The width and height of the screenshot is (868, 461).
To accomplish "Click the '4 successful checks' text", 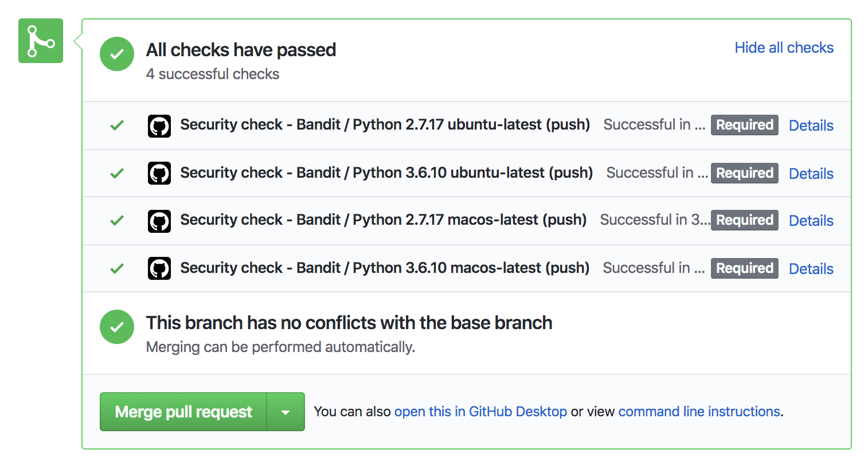I will (213, 75).
